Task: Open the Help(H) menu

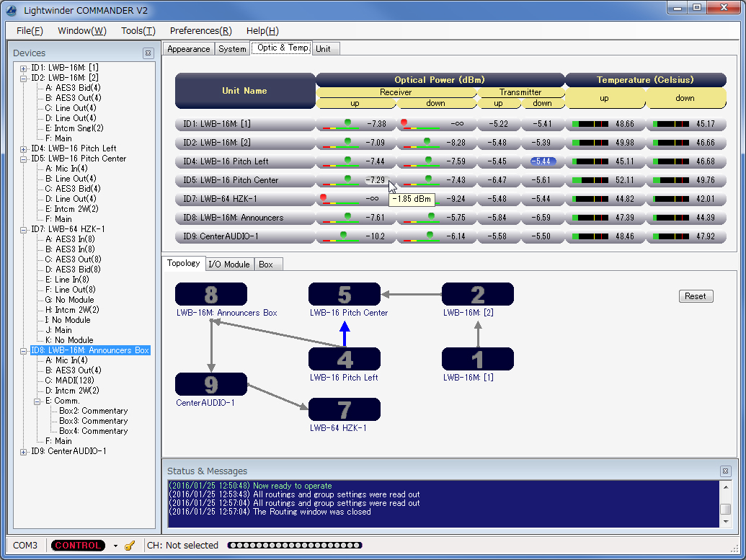Action: [x=262, y=31]
